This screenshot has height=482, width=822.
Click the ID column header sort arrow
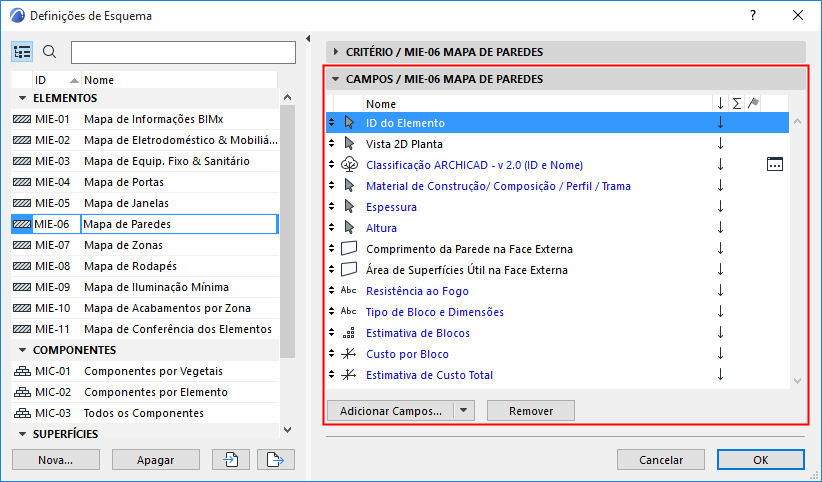click(x=74, y=80)
